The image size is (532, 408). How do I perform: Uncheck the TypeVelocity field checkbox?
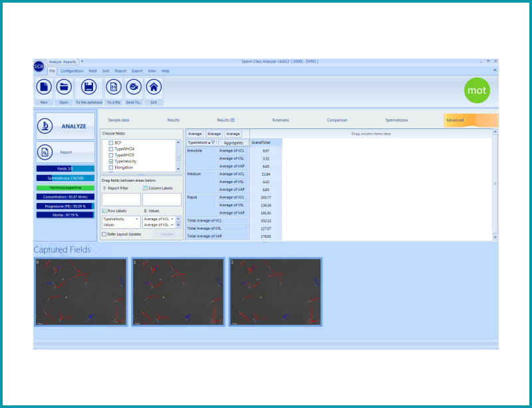click(x=110, y=161)
